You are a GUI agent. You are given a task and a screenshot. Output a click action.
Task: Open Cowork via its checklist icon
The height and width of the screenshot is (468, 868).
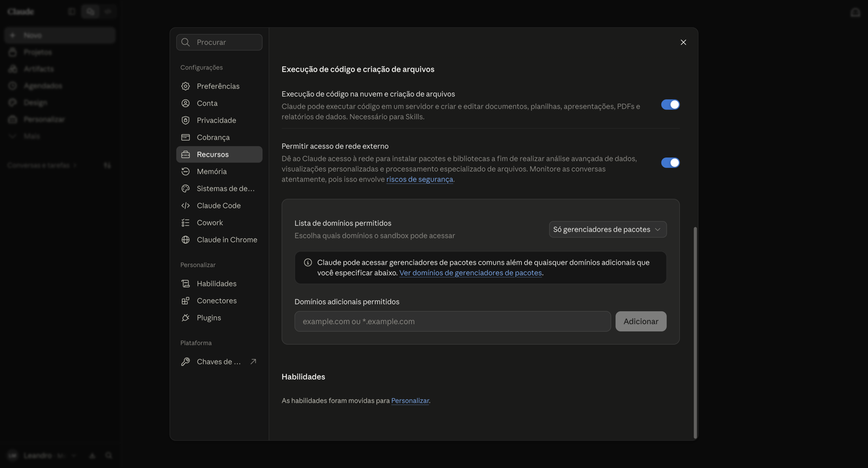pos(186,223)
